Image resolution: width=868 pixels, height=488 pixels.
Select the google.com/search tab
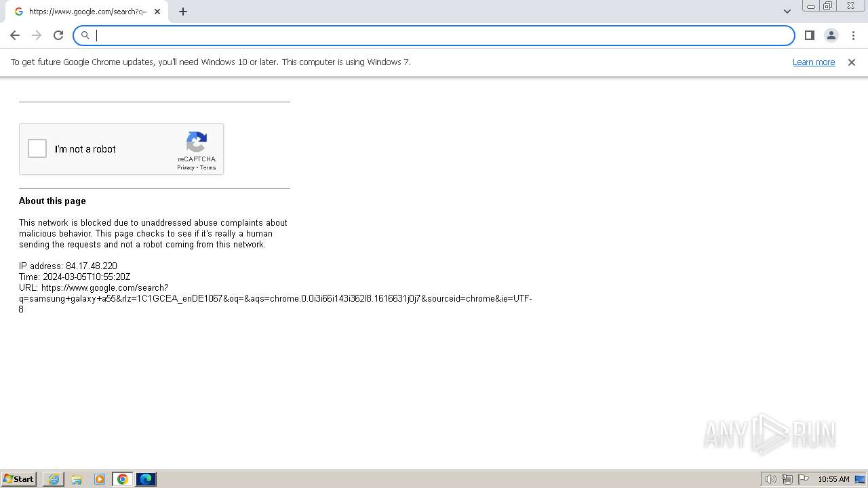[x=87, y=12]
